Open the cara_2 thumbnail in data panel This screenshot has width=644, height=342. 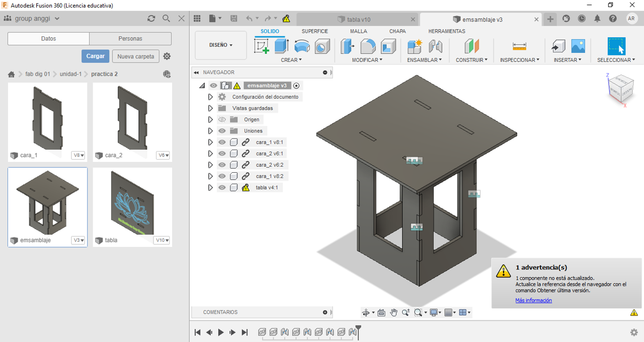tap(132, 117)
